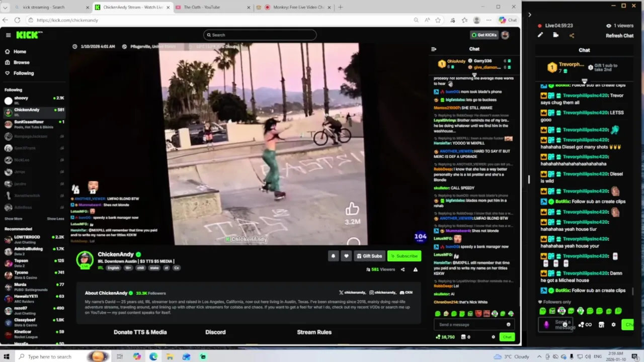
Task: Switch to The Oath - YouTube tab
Action: pyautogui.click(x=213, y=7)
